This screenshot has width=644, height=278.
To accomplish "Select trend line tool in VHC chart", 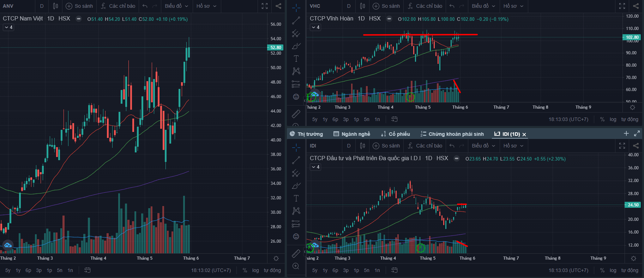I will 296,20.
